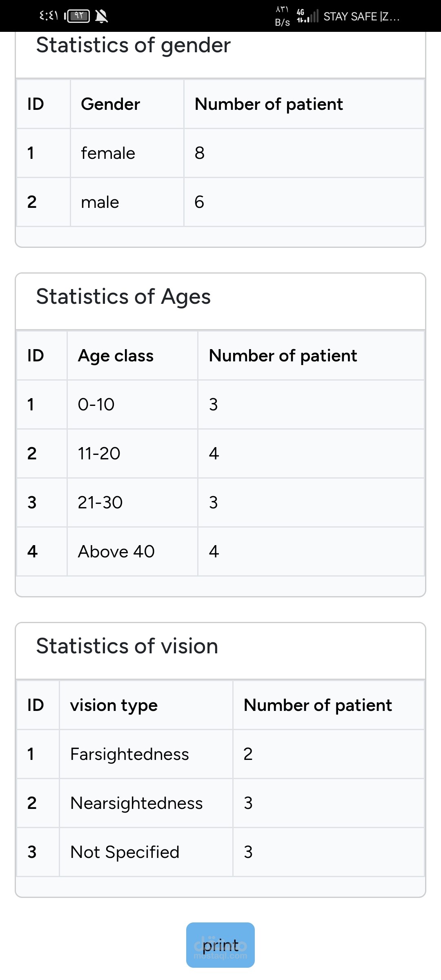Click the Statistics of Ages heading
This screenshot has height=980, width=441.
tap(123, 296)
